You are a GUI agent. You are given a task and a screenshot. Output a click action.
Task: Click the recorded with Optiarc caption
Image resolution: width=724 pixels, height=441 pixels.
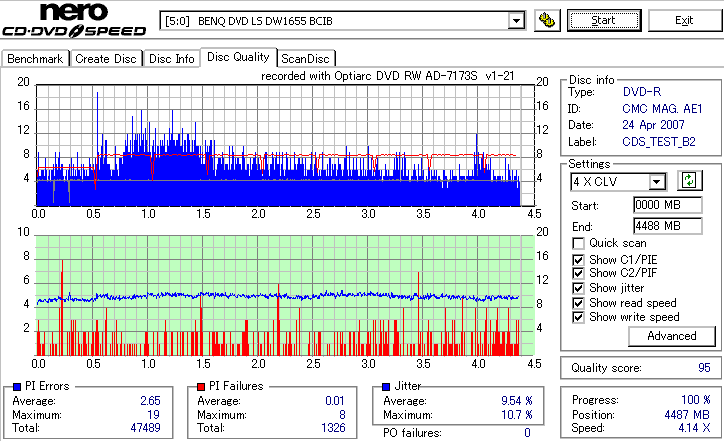[387, 76]
